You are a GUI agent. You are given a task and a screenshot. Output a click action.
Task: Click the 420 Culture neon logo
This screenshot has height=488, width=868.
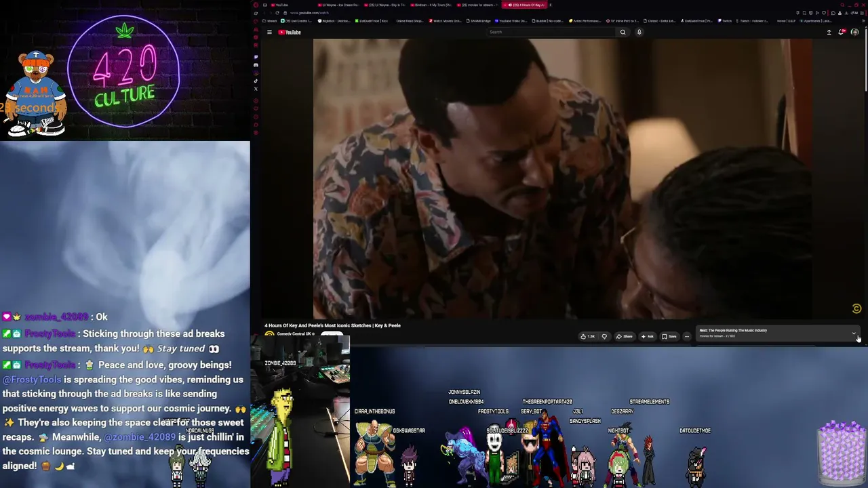(x=124, y=70)
